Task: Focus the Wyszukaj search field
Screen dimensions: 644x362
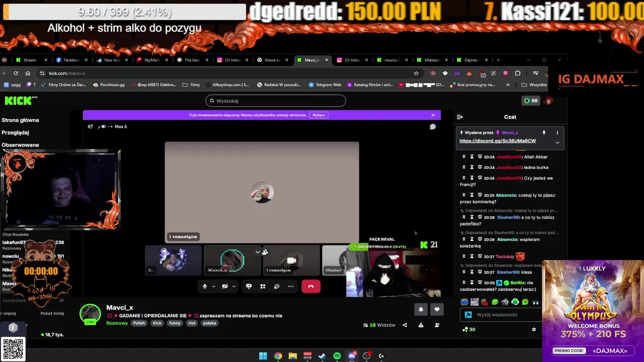Action: point(276,101)
